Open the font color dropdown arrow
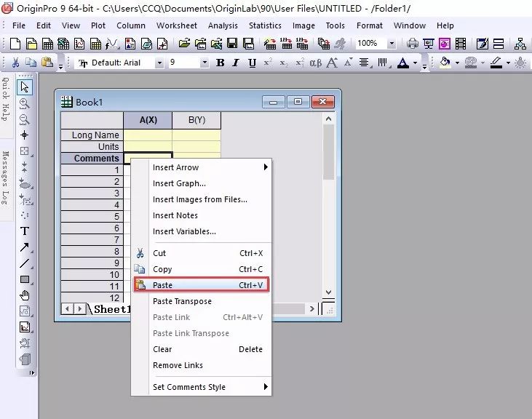 click(415, 63)
